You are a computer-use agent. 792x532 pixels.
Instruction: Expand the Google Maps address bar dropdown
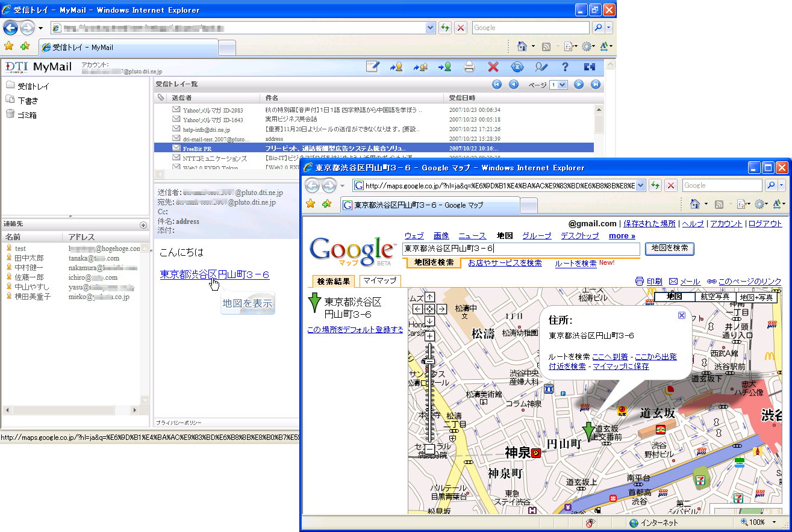pos(641,185)
